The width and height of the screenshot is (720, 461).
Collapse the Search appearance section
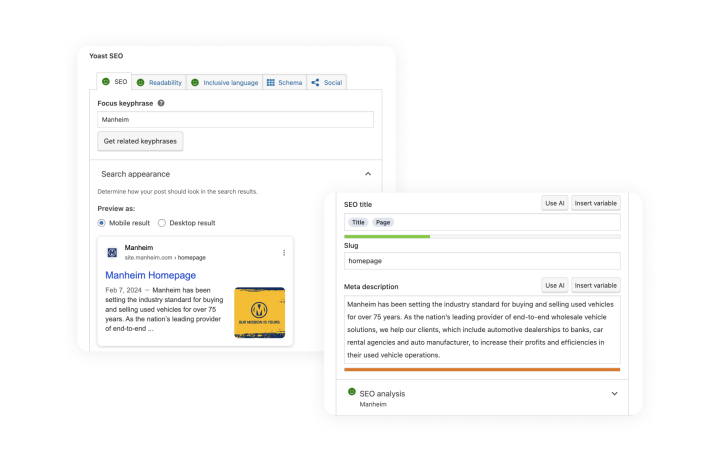(x=368, y=174)
